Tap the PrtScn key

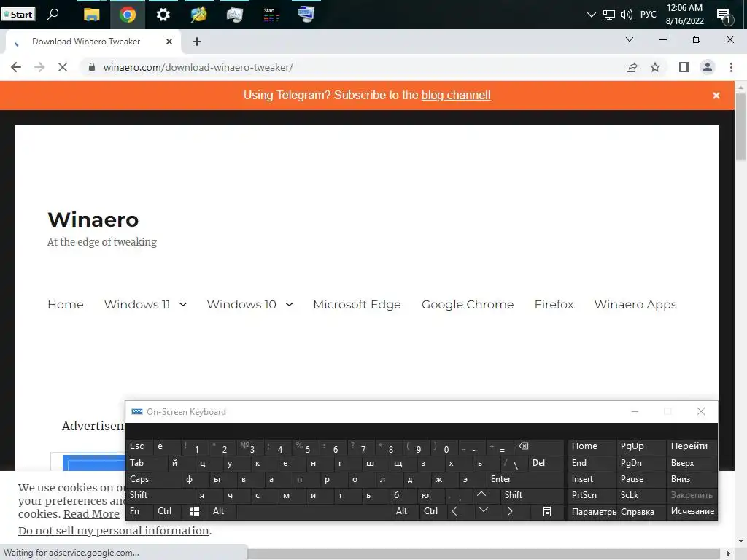pos(591,495)
